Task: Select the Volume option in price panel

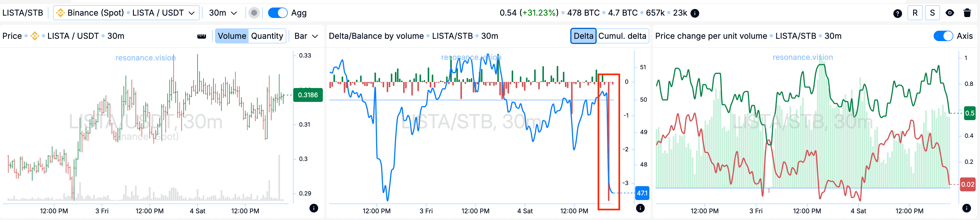Action: tap(232, 36)
